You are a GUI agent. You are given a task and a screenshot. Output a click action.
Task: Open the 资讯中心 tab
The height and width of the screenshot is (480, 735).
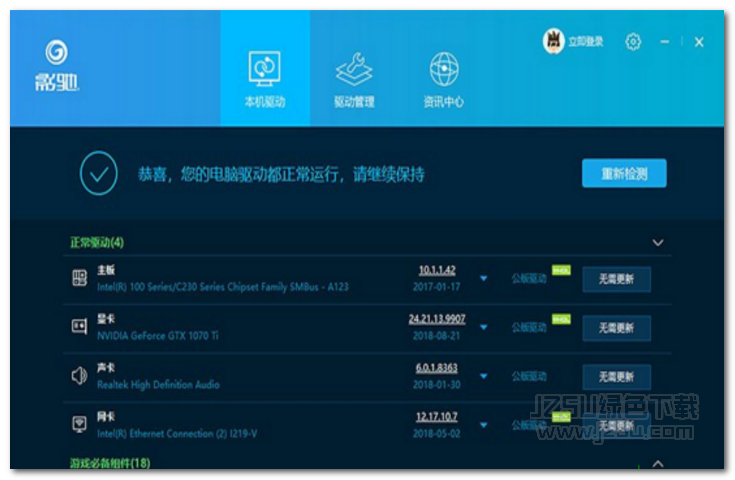pyautogui.click(x=444, y=80)
